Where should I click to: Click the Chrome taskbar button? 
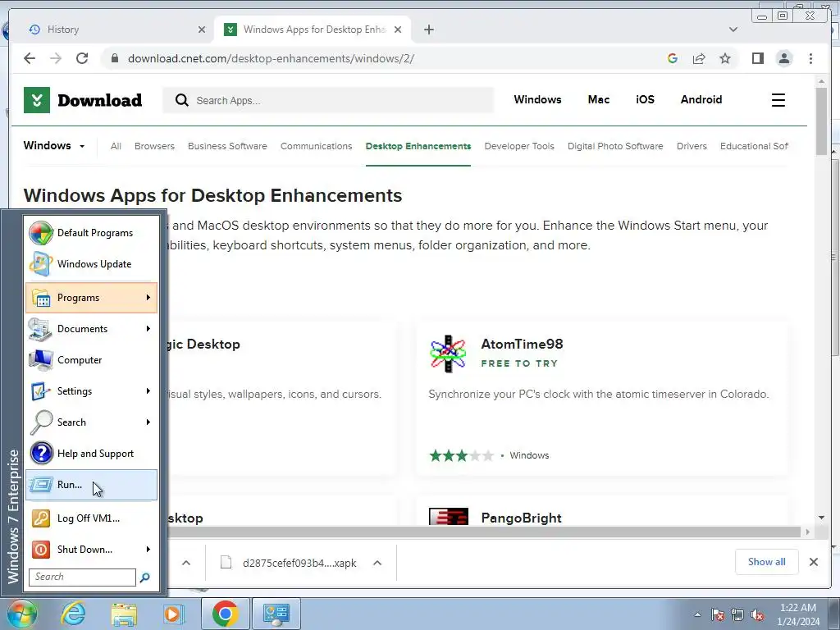point(225,614)
